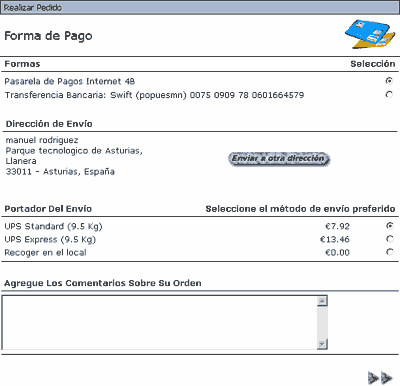Click the name manuel rodriguez
400x386 pixels.
42,140
